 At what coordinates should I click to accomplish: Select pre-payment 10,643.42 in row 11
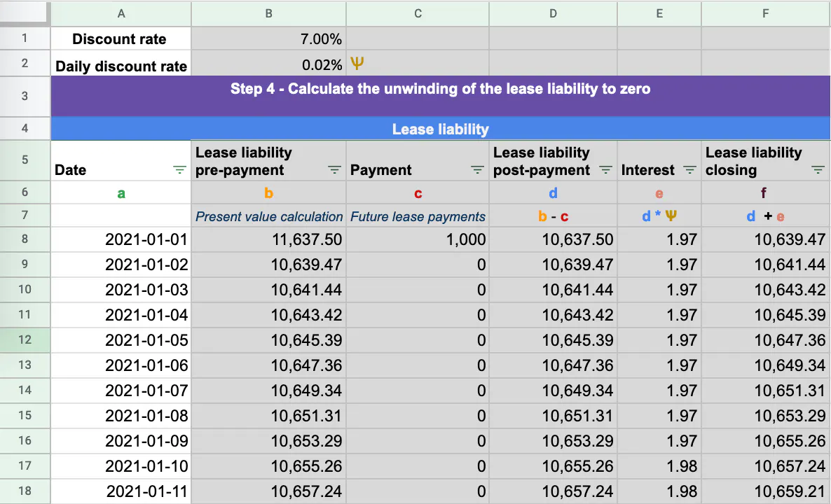pyautogui.click(x=268, y=315)
